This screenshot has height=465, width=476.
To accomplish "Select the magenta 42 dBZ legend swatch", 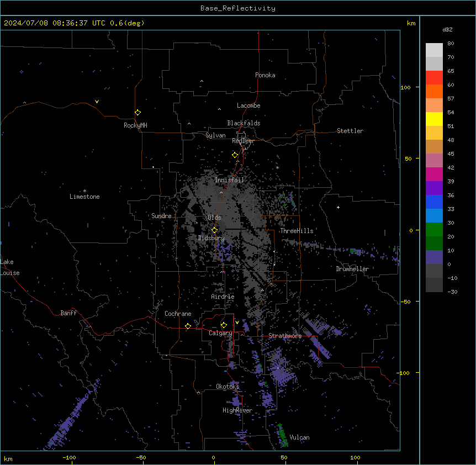I will pos(434,174).
